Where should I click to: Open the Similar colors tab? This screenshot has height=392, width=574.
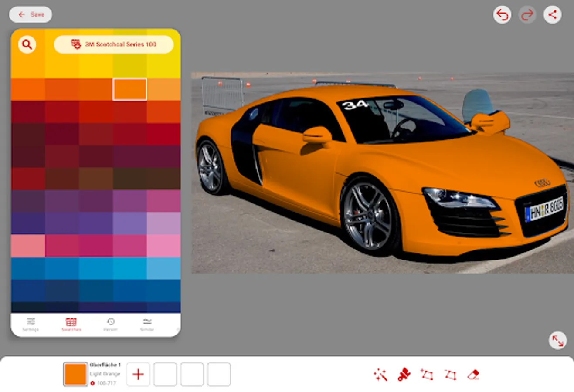coord(148,324)
